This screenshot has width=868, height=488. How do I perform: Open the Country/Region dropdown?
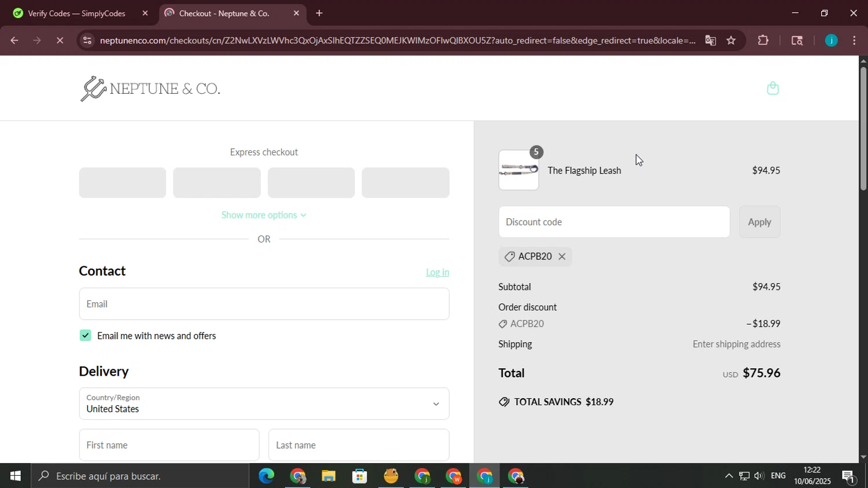264,403
